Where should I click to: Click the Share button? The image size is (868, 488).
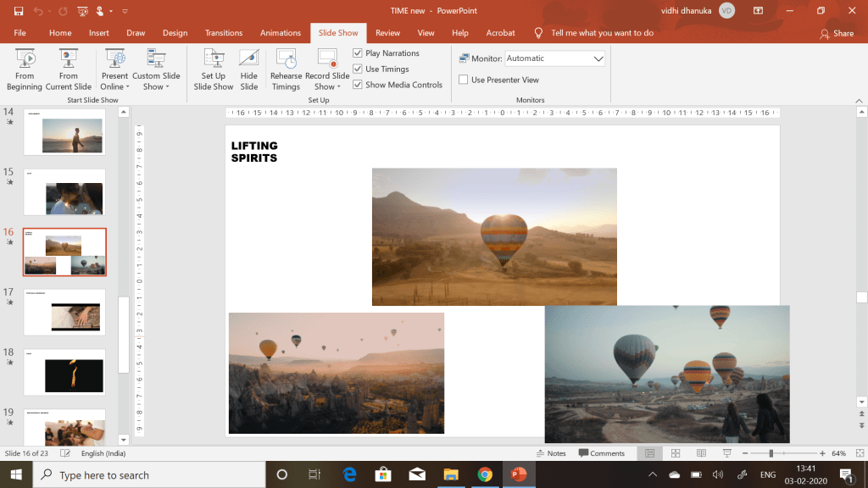coord(837,33)
